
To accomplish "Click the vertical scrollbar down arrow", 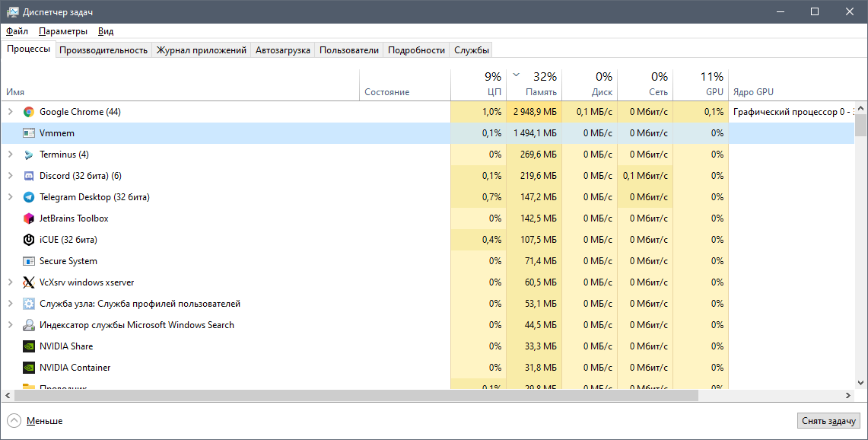I will tap(861, 383).
